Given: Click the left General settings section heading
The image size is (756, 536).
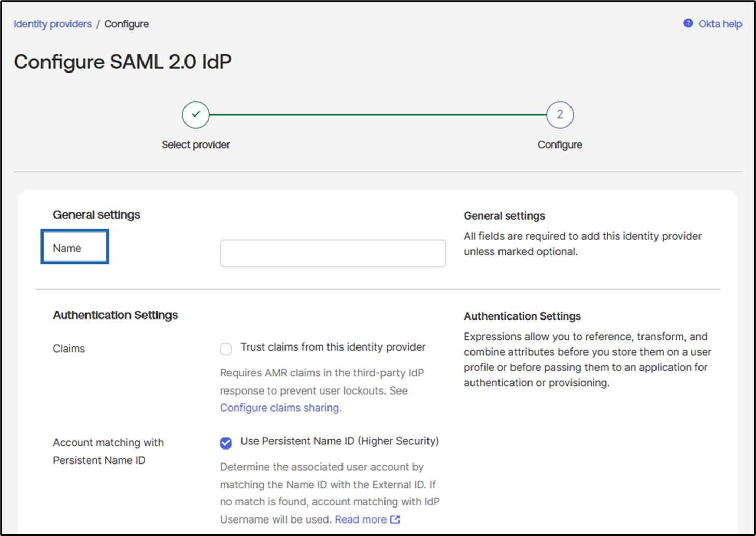Looking at the screenshot, I should point(96,214).
